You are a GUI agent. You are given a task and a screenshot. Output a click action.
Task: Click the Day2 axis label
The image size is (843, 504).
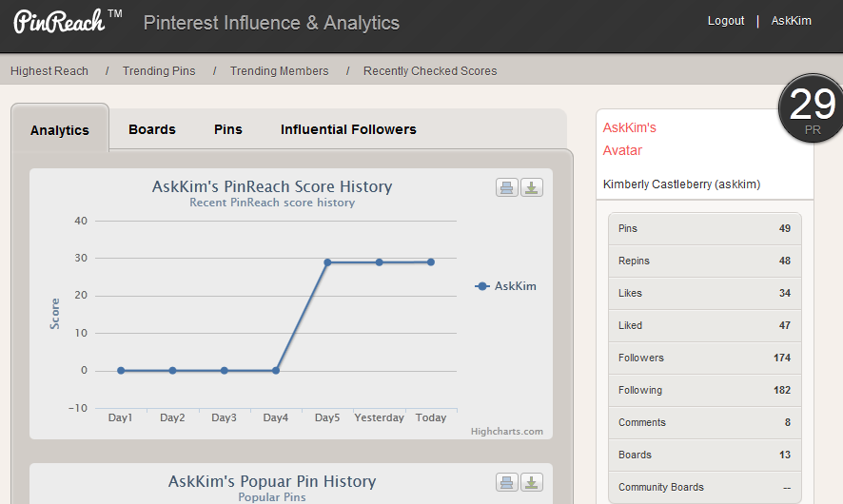pyautogui.click(x=172, y=417)
